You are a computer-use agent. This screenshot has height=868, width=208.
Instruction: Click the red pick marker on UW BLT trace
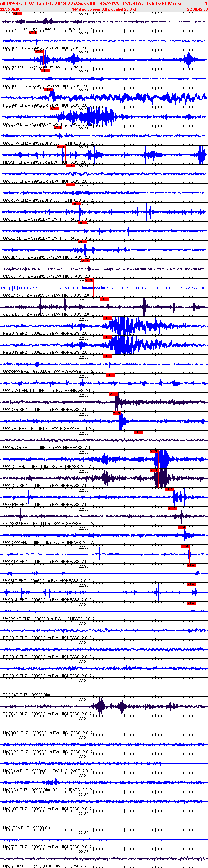(192, 565)
